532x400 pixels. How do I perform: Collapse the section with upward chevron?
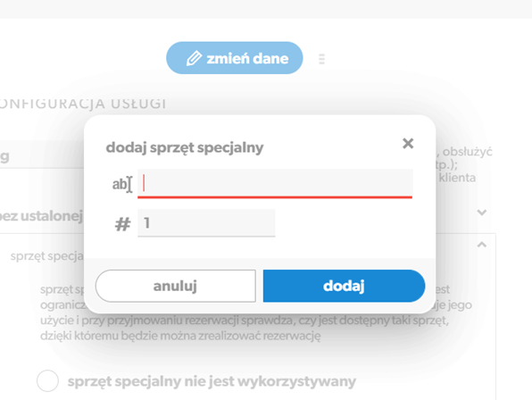click(x=482, y=245)
